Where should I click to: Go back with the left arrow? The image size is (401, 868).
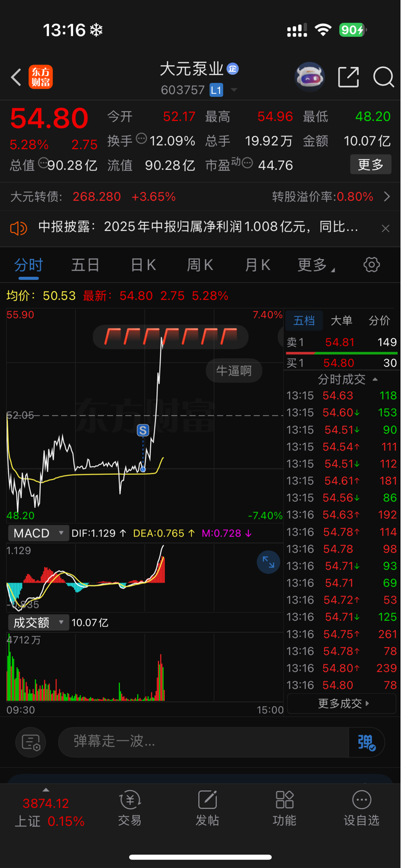coord(16,77)
